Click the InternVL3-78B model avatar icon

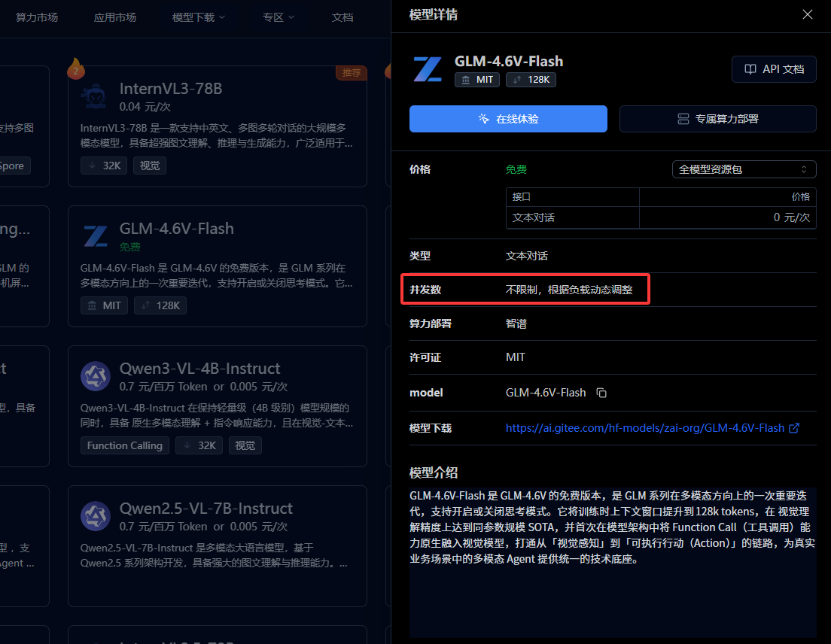pos(96,97)
